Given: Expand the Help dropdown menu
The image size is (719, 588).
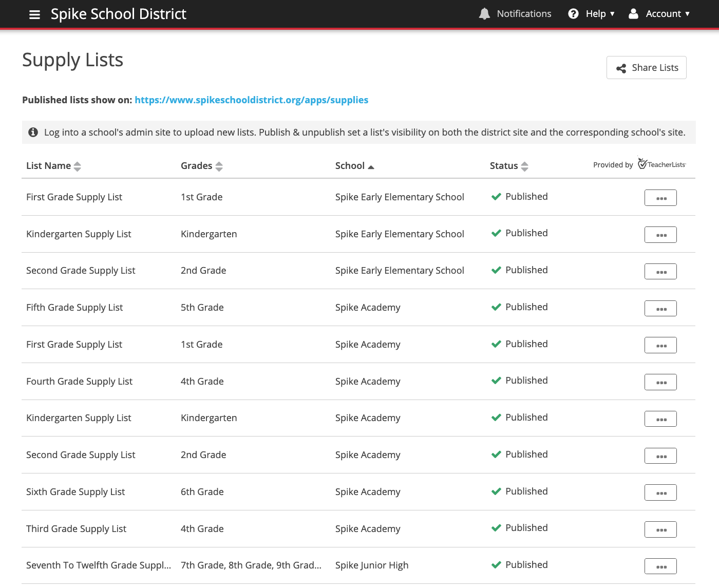Looking at the screenshot, I should coord(597,13).
